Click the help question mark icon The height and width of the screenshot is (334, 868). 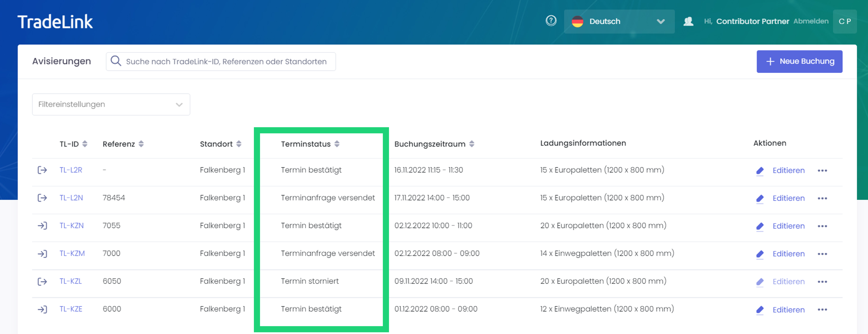[551, 21]
